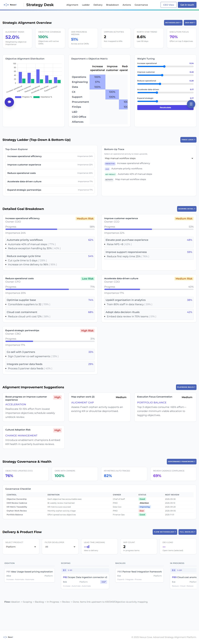
Task: Expand Increase operational efficiency in Top-Down Explorer
Action: (x=50, y=156)
